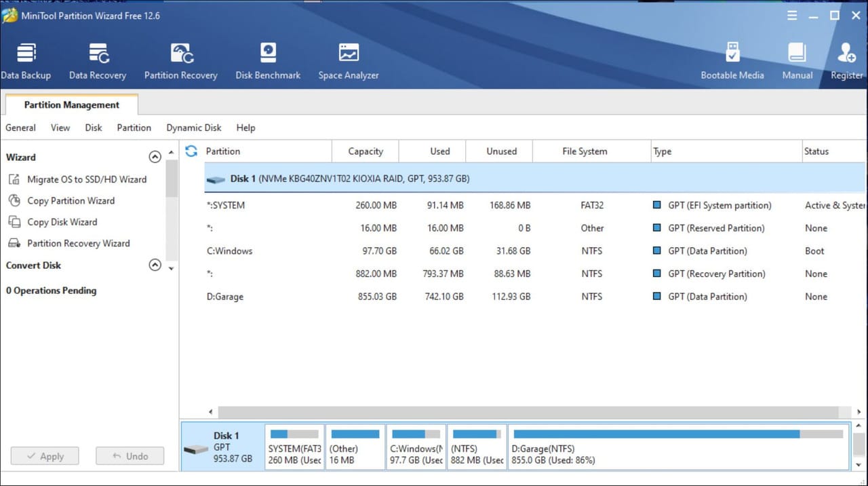868x486 pixels.
Task: Select the (Other) 16 MB block in disk map
Action: (355, 447)
